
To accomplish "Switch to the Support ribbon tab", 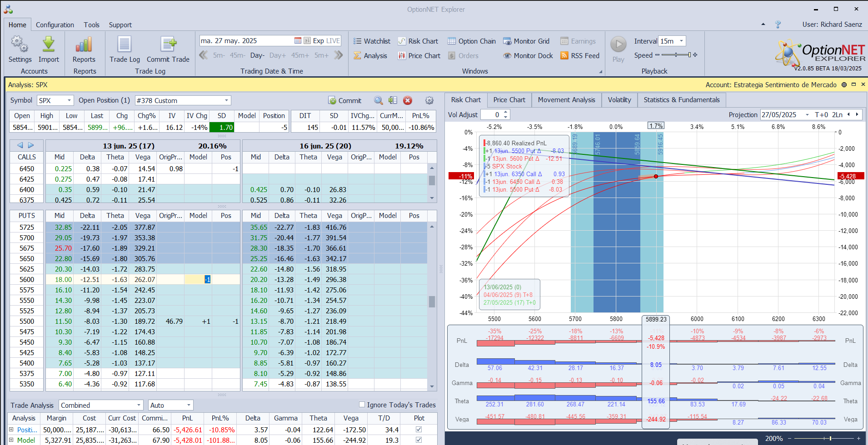I will [x=120, y=25].
